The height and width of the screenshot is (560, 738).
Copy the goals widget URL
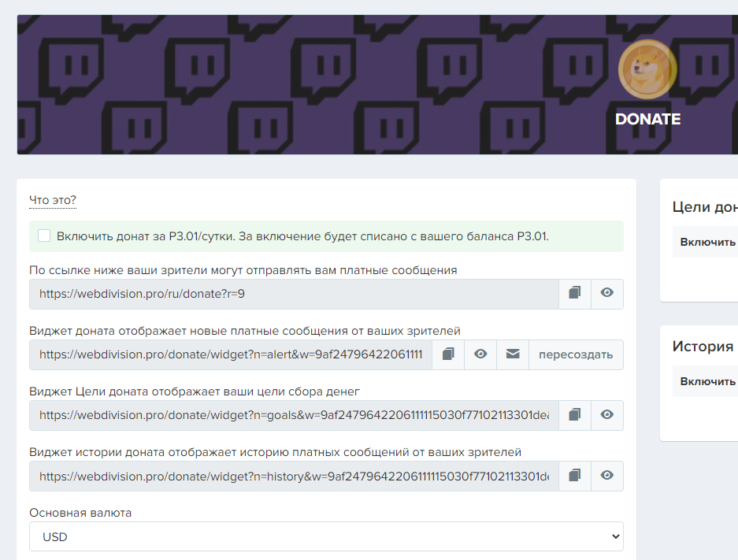tap(575, 415)
